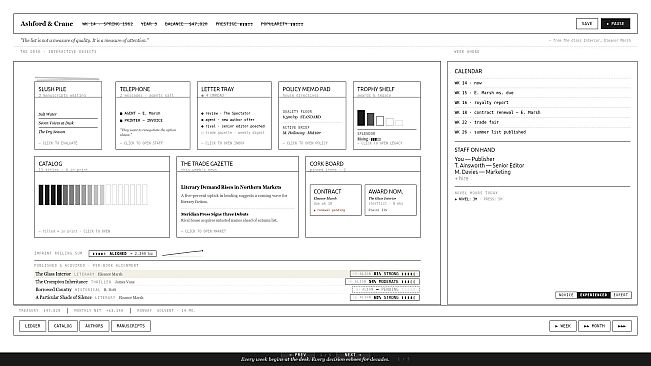
Task: Open the Letter Tray inbox card
Action: tap(234, 115)
